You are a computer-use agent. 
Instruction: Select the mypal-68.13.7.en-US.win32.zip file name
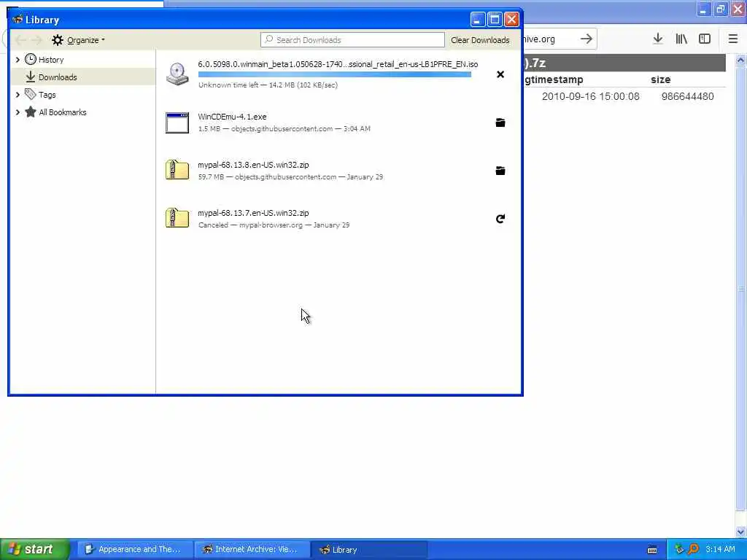click(x=253, y=212)
